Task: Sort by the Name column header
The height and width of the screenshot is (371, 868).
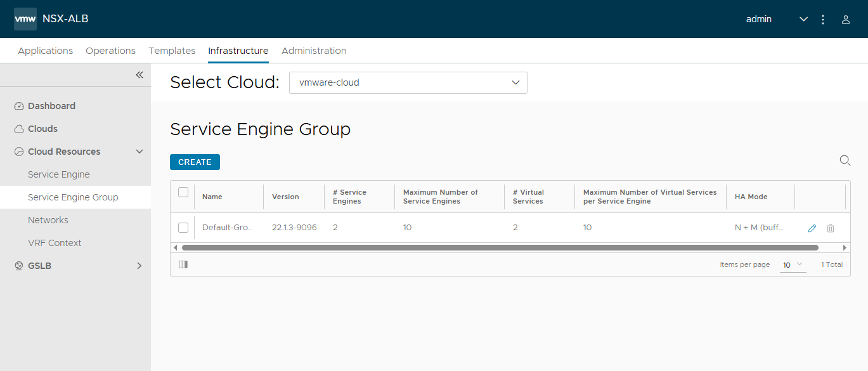Action: [x=212, y=197]
